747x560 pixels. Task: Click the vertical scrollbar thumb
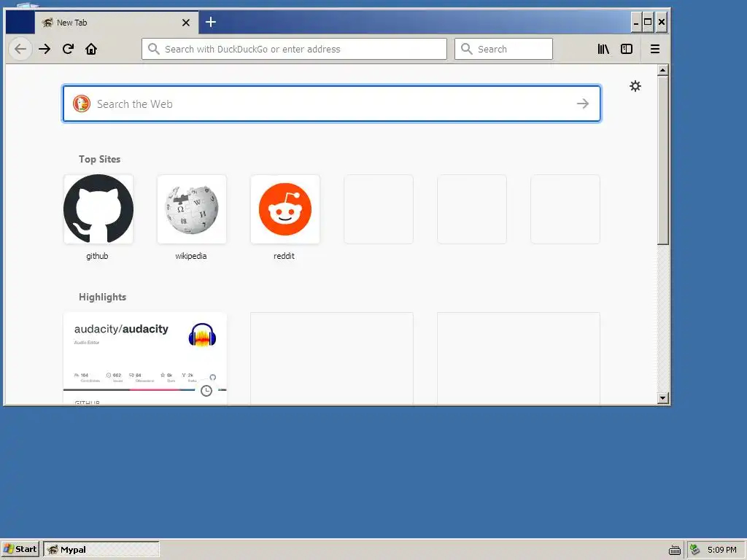coord(662,160)
